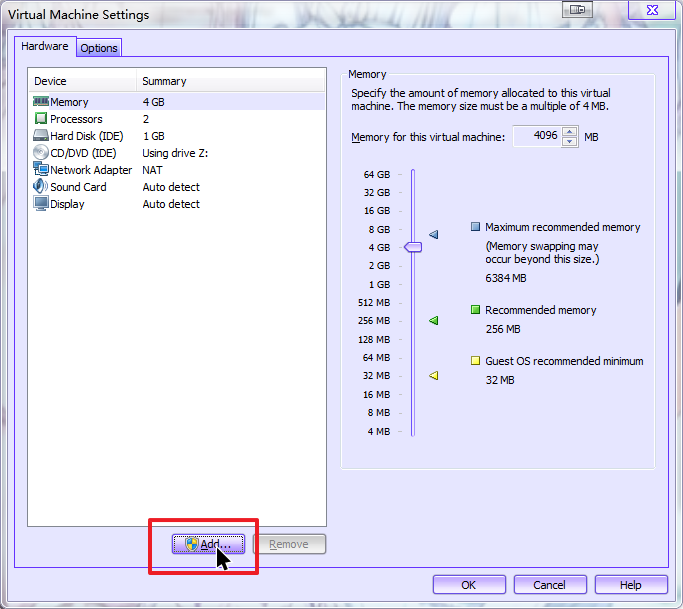This screenshot has width=683, height=609.
Task: Click the yellow guest OS minimum marker
Action: click(434, 376)
